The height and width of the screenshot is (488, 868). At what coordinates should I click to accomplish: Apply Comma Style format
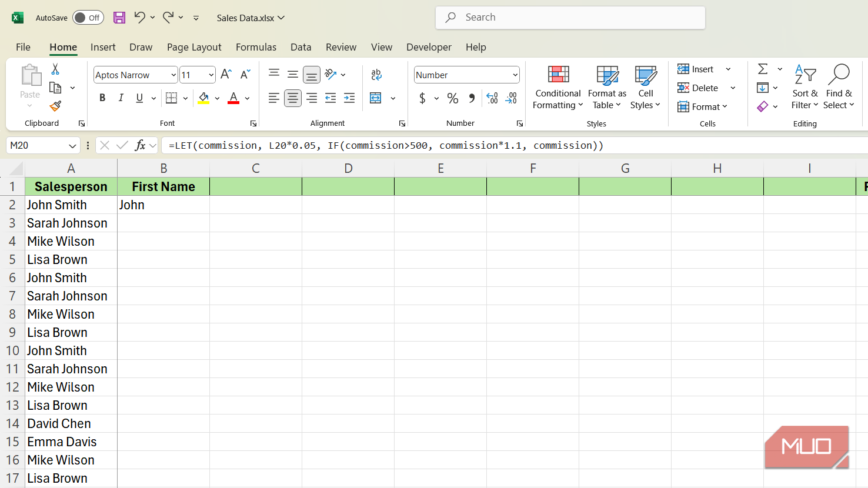472,98
